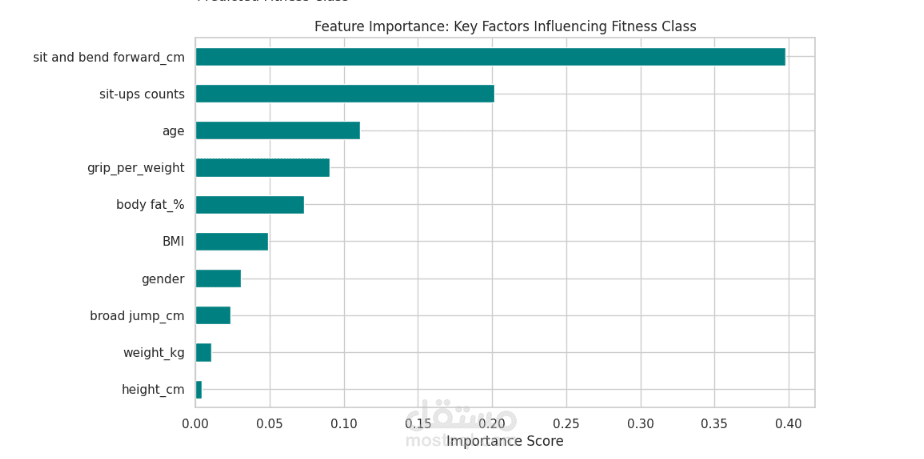This screenshot has height=459, width=924.
Task: Click the broad jump_cm axis label
Action: [137, 316]
